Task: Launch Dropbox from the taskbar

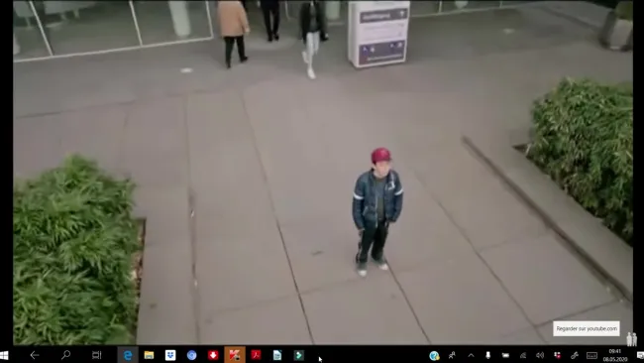Action: [x=170, y=355]
